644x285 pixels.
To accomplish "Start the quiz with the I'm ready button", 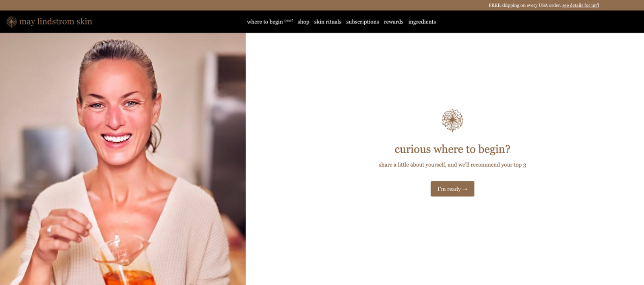I will coord(452,189).
